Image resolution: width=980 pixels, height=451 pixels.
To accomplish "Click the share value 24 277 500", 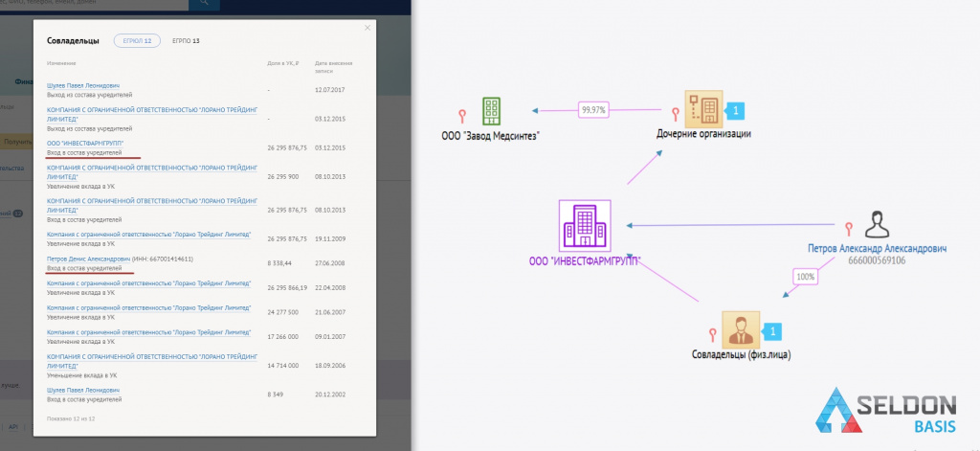I will 282,312.
